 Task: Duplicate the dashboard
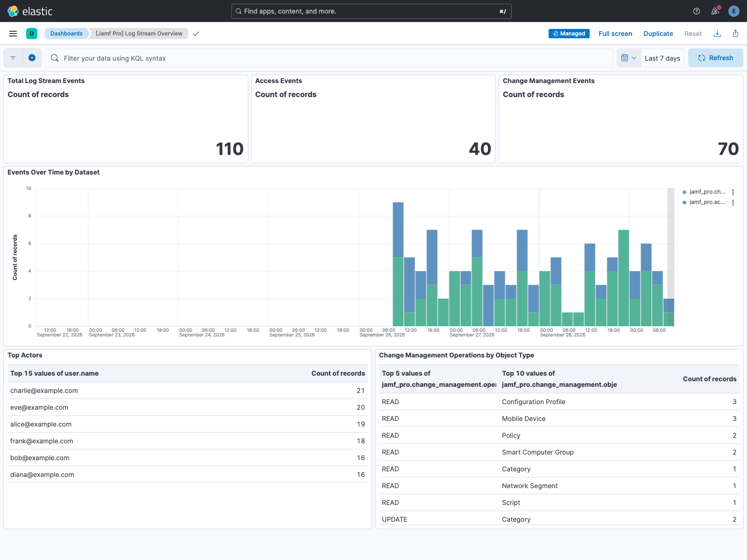[x=658, y=34]
